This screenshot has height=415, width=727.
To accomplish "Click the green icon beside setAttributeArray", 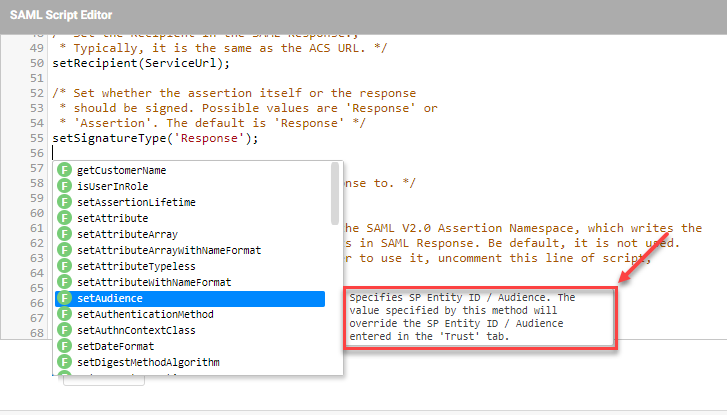I will [x=65, y=234].
